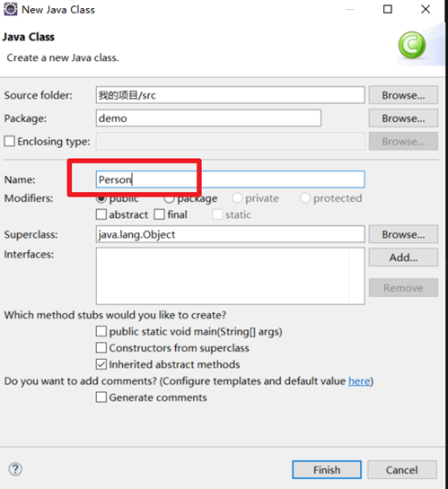
Task: Select the package modifier radio button
Action: coord(169,198)
